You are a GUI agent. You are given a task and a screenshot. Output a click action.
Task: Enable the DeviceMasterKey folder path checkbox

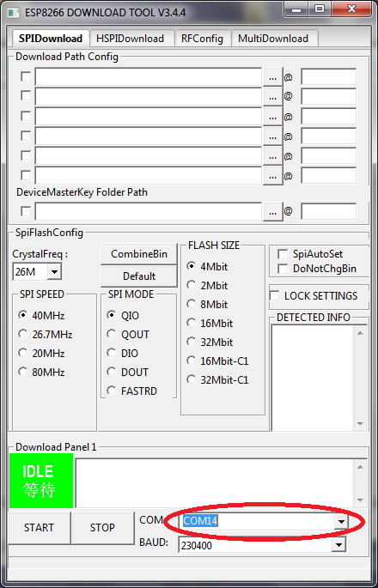pos(26,211)
